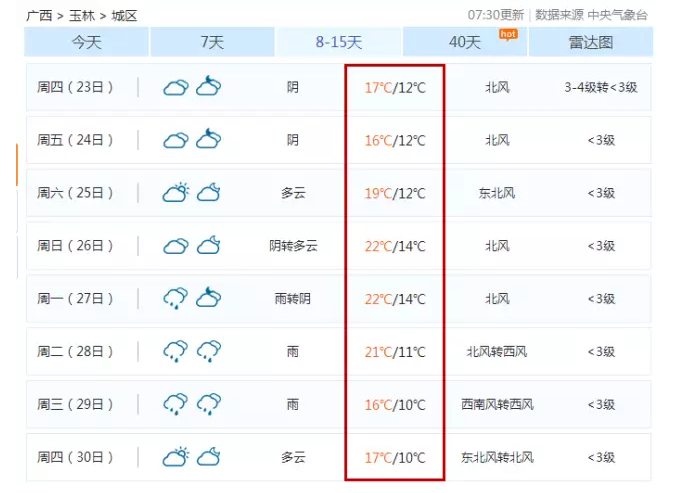Select the 周四（30日）date label
678x493 pixels.
point(75,457)
